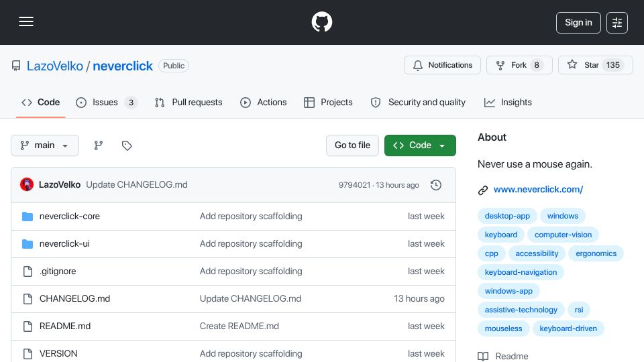Select the desktop-app topic tag

pyautogui.click(x=507, y=216)
